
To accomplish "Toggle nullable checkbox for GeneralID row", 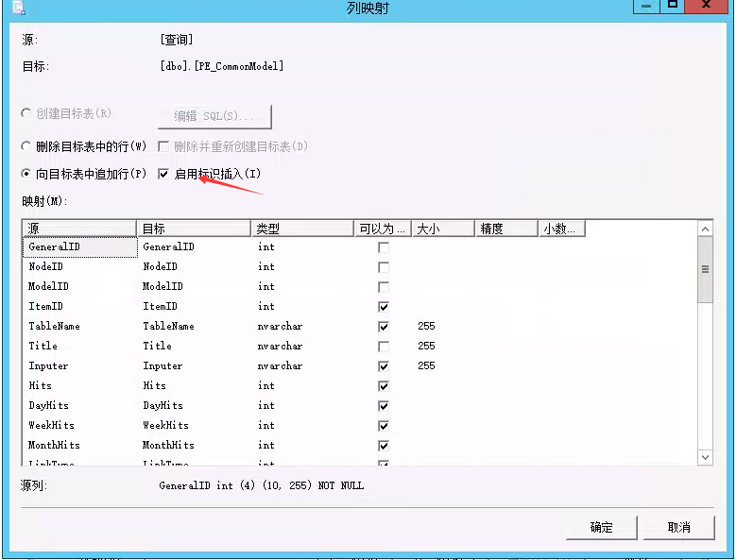I will 384,247.
